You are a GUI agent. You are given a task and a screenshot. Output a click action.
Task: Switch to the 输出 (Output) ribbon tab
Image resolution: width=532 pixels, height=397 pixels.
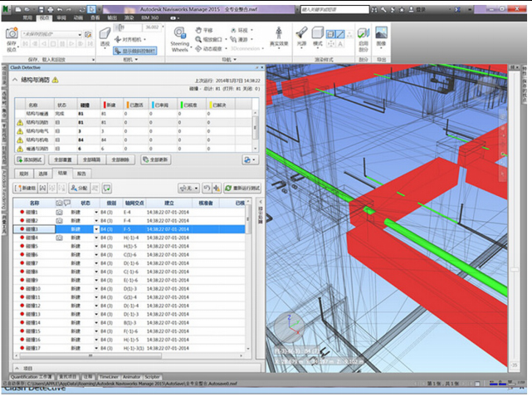(x=112, y=17)
